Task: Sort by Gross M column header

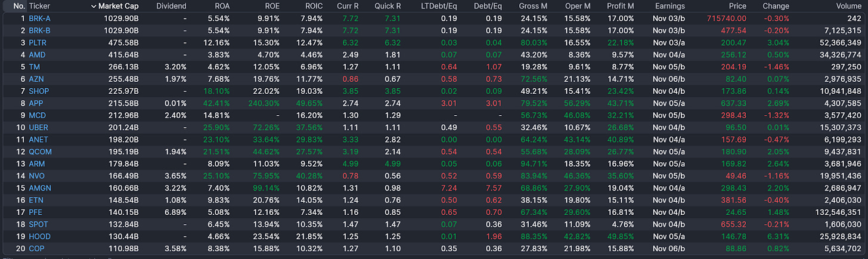Action: tap(533, 6)
